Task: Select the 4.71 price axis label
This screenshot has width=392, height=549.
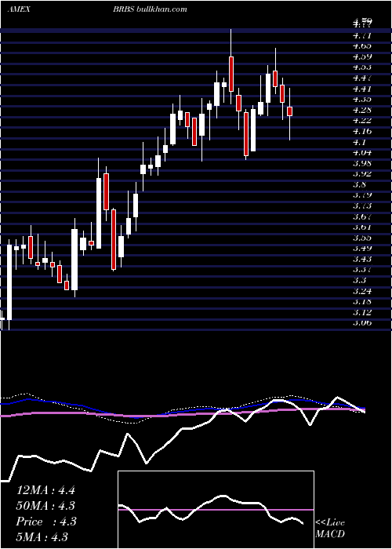Action: tap(362, 35)
